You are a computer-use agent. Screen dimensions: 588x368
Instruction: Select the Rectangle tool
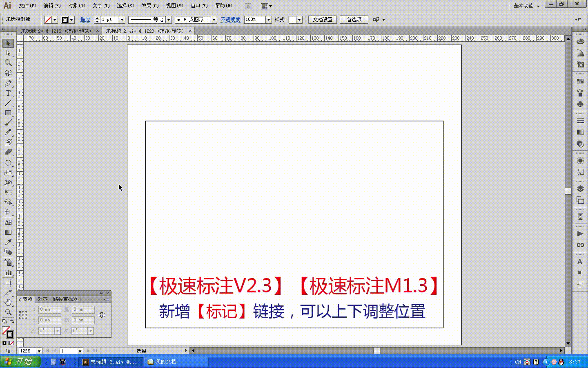click(x=8, y=113)
